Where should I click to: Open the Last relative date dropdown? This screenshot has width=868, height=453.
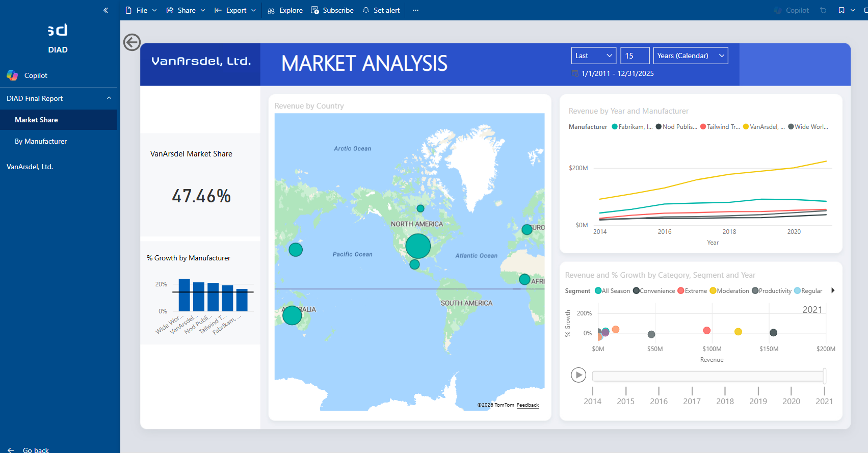pyautogui.click(x=593, y=56)
